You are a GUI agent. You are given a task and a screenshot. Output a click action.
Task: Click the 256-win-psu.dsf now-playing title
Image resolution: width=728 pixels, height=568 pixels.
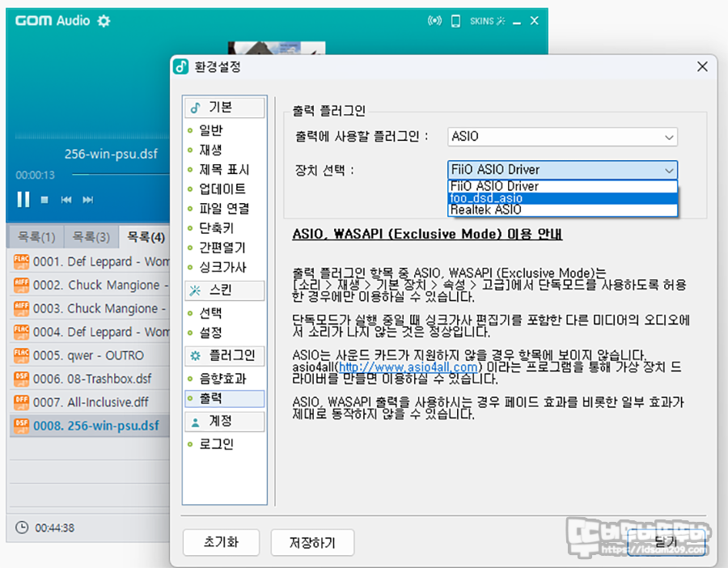pyautogui.click(x=111, y=154)
